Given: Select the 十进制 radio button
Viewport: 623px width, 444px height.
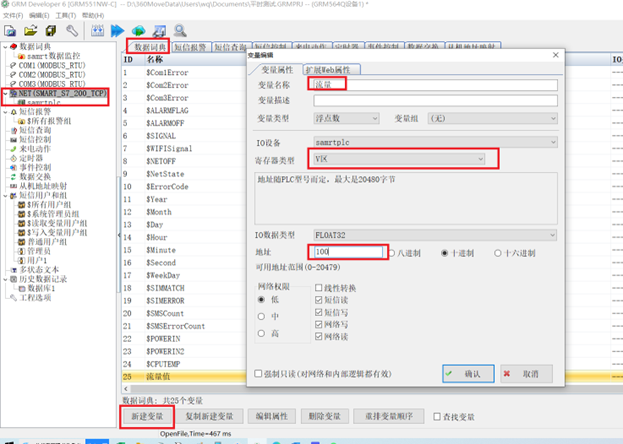Looking at the screenshot, I should [445, 253].
